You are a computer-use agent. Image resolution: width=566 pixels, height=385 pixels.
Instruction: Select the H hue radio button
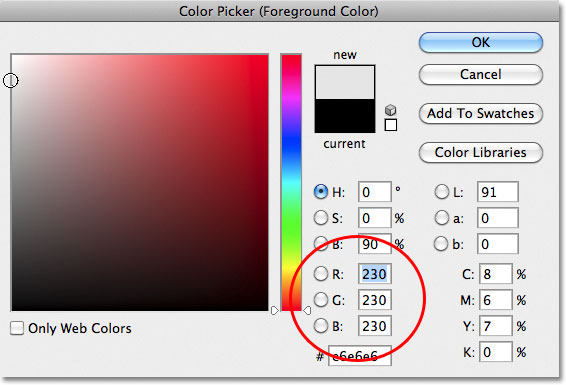[321, 192]
